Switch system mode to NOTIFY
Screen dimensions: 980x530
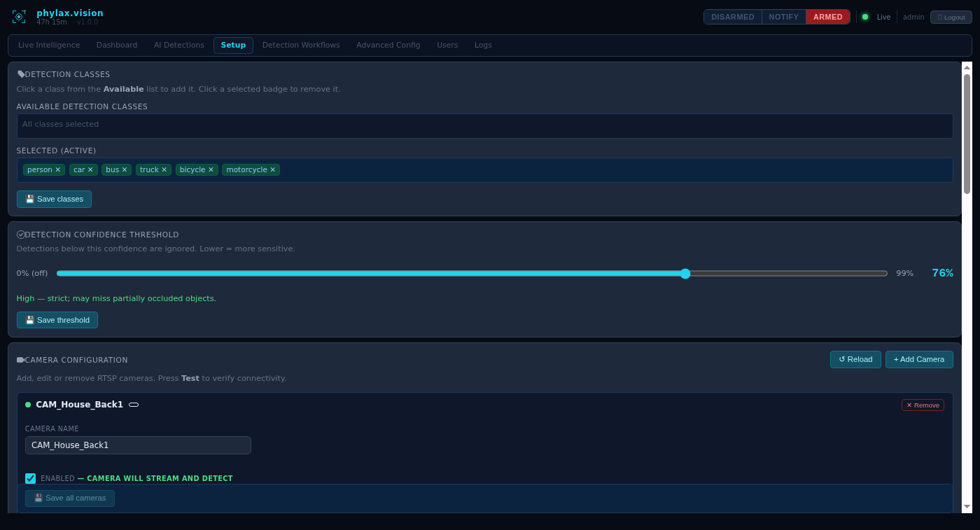(x=784, y=17)
